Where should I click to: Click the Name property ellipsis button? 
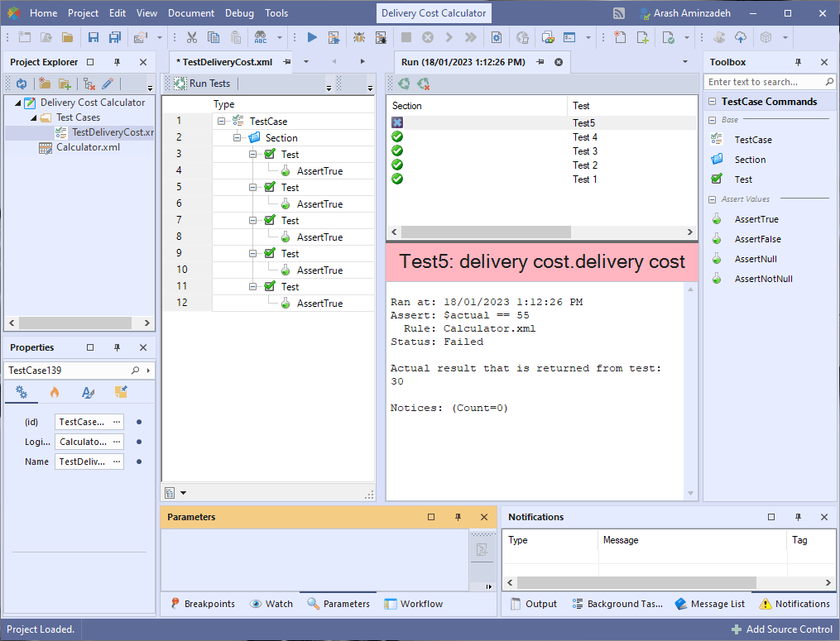click(117, 462)
